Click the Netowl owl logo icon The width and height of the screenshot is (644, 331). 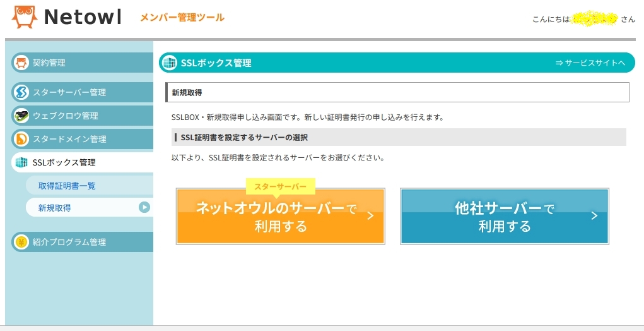point(24,17)
